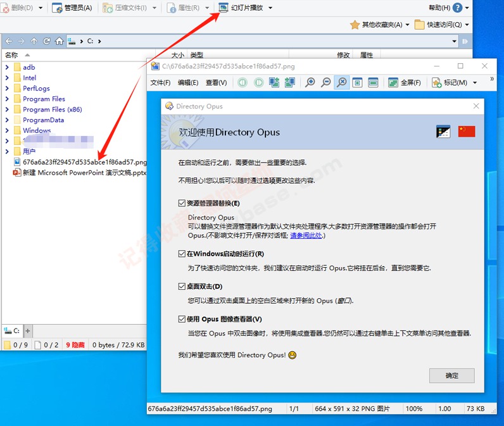Expand the 用户 folder
Viewport: 504px width, 426px height.
point(7,151)
